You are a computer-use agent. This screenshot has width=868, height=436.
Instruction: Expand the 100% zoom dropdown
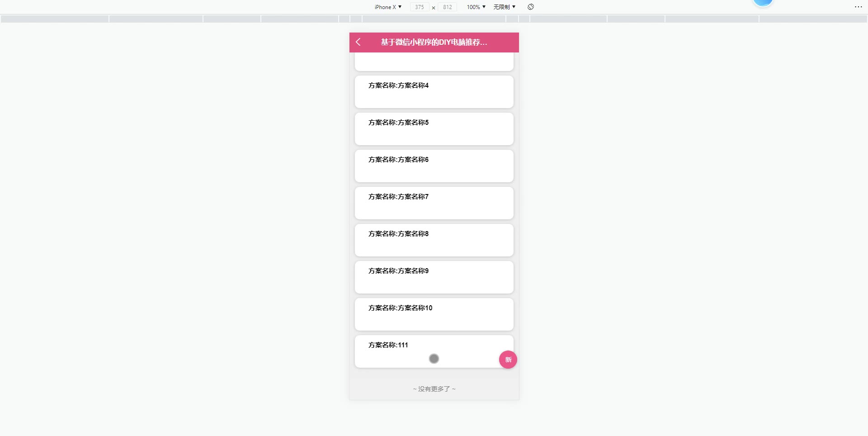coord(476,7)
